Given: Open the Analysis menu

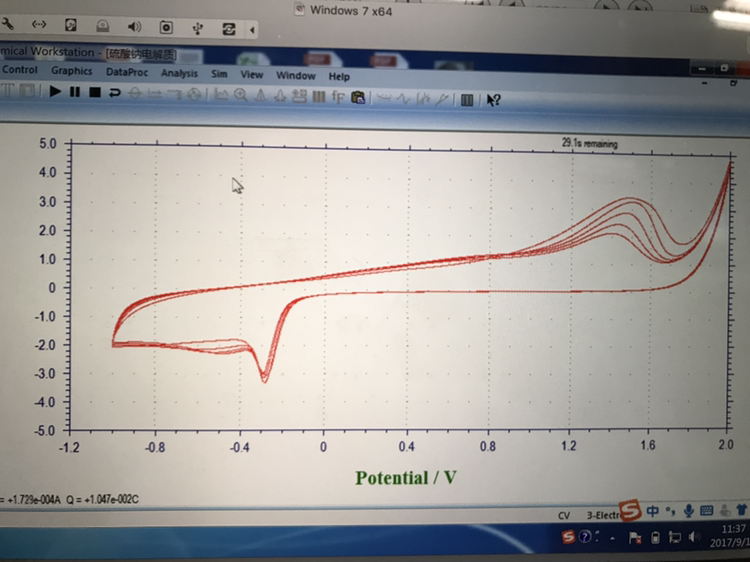Looking at the screenshot, I should tap(179, 73).
